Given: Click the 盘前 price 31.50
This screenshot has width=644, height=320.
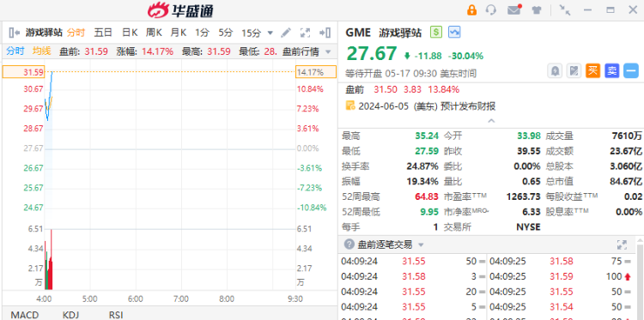Looking at the screenshot, I should coord(386,89).
